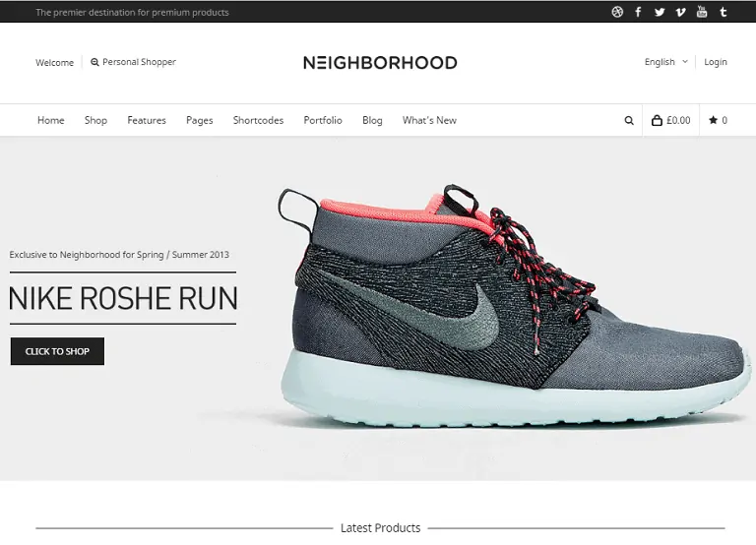Open the Facebook social icon
The height and width of the screenshot is (545, 756).
[x=638, y=12]
